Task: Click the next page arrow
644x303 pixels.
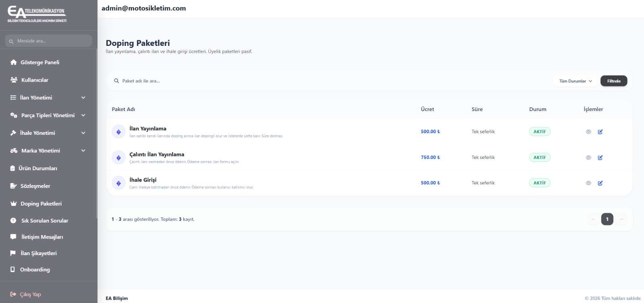Action: point(621,219)
